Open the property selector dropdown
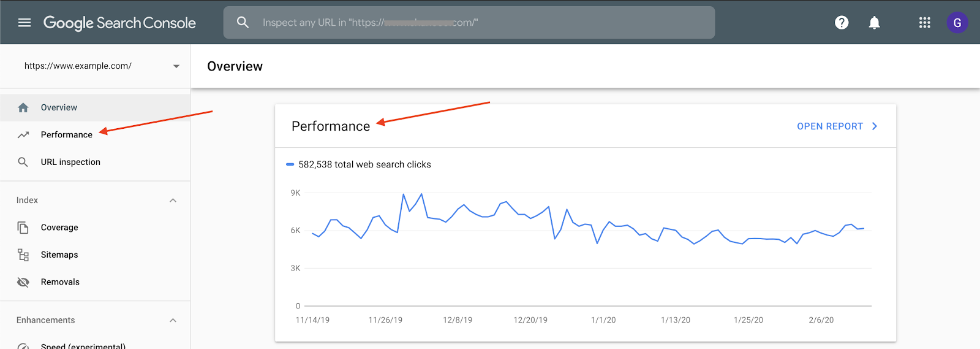Image resolution: width=980 pixels, height=349 pixels. point(176,66)
